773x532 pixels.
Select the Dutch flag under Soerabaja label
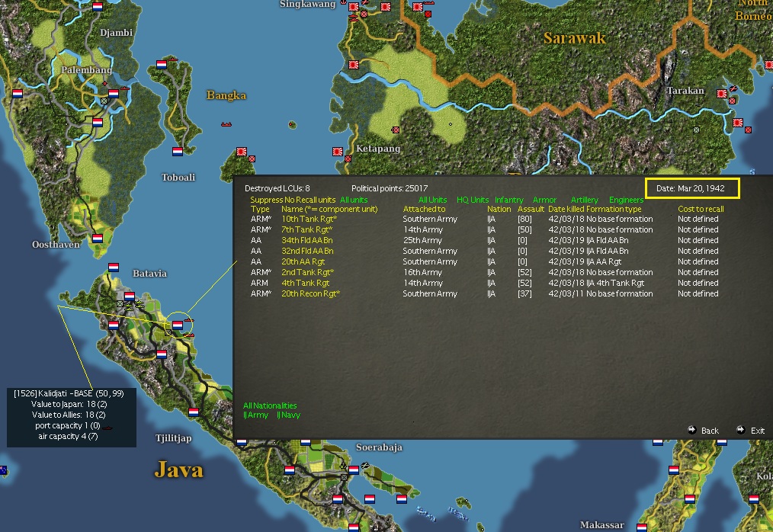354,470
